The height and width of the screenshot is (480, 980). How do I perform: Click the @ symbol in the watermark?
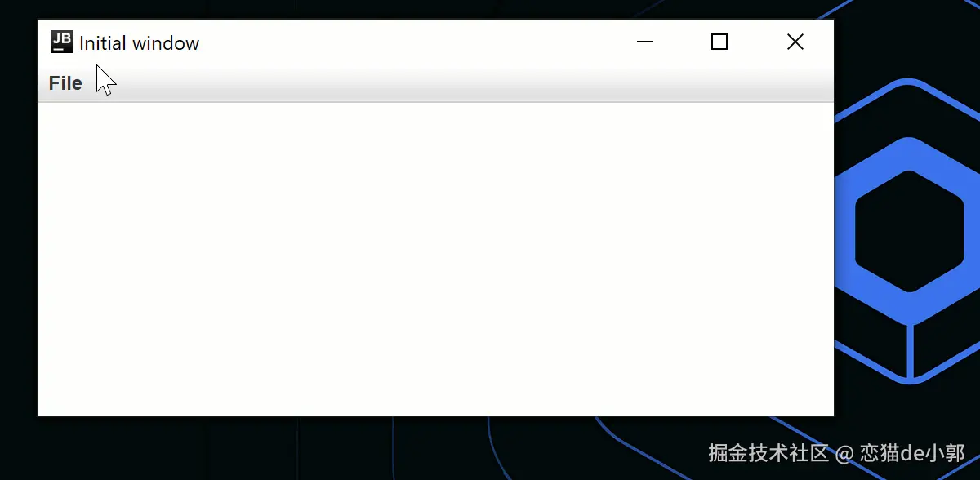pos(844,454)
